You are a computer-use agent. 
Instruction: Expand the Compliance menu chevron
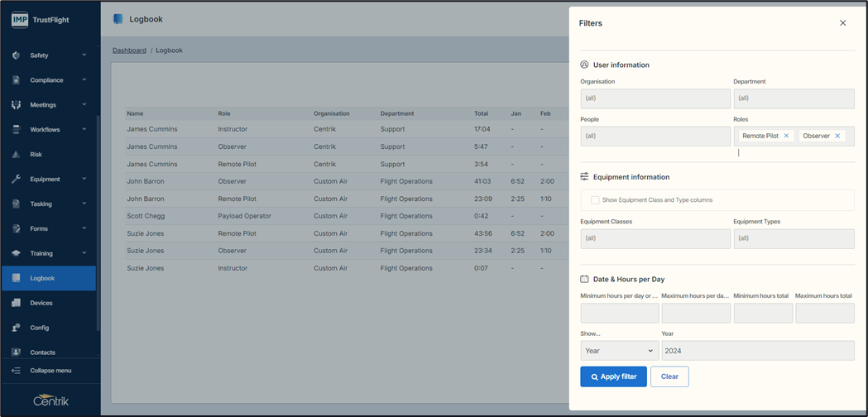tap(84, 80)
